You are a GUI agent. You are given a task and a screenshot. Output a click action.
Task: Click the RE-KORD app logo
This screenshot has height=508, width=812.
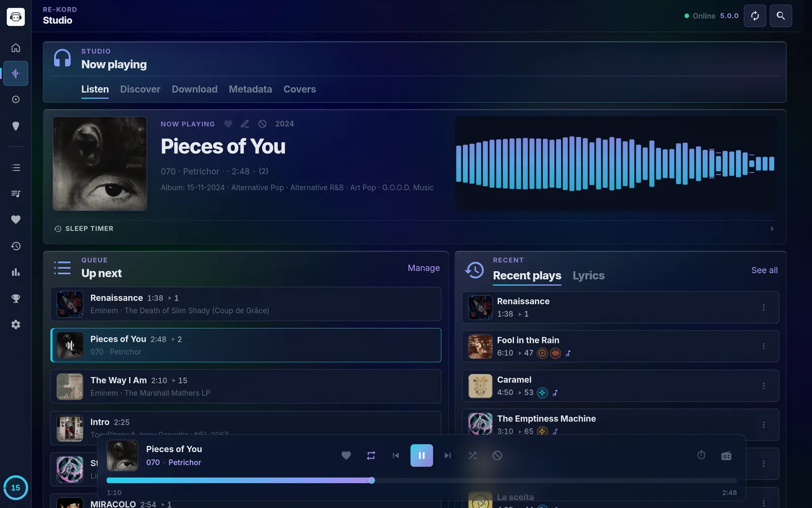[16, 17]
